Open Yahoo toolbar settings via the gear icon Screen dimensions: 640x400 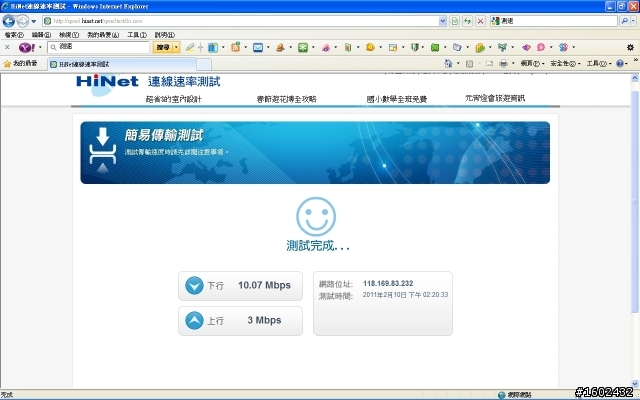(630, 47)
